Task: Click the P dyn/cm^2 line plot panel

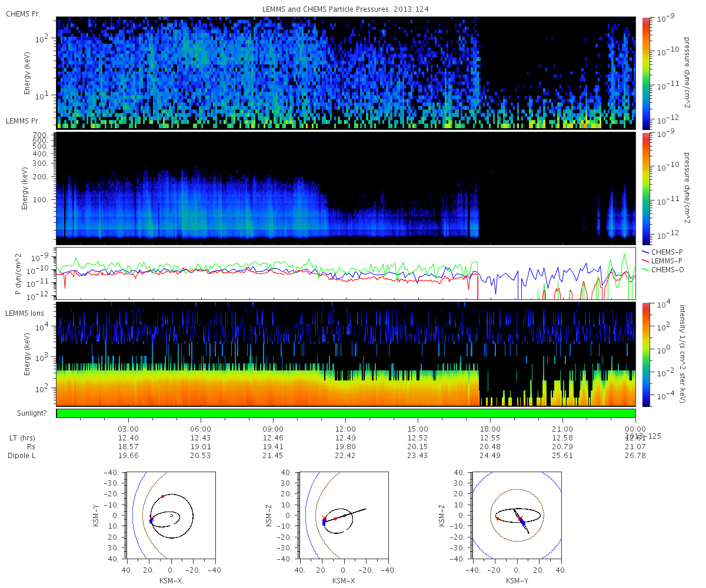Action: pyautogui.click(x=346, y=273)
